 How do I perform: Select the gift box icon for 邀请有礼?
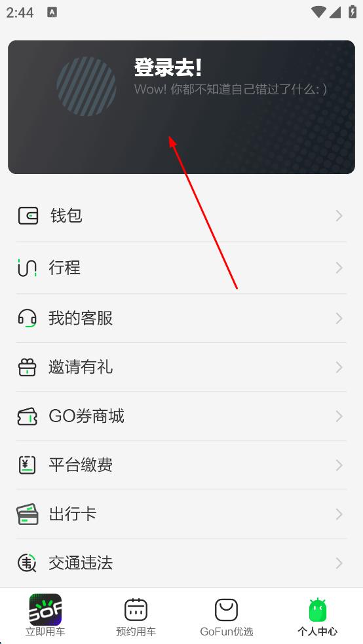[x=27, y=367]
